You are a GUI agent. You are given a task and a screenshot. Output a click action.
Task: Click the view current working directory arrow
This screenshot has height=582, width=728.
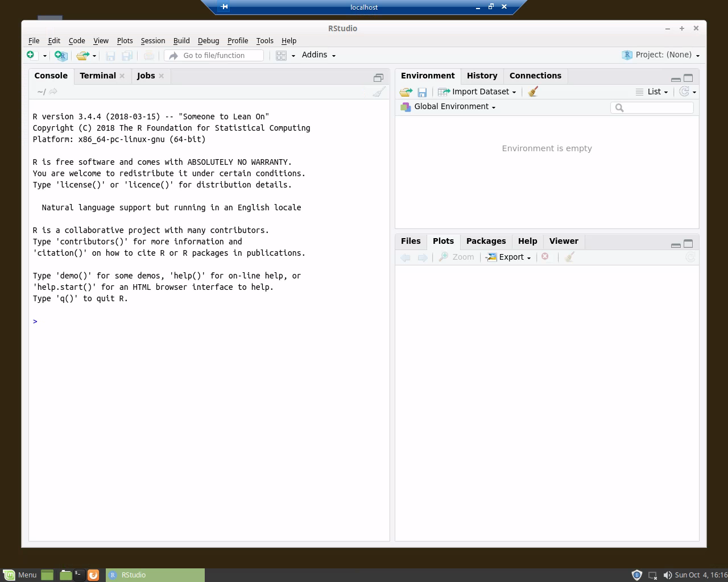(x=53, y=92)
